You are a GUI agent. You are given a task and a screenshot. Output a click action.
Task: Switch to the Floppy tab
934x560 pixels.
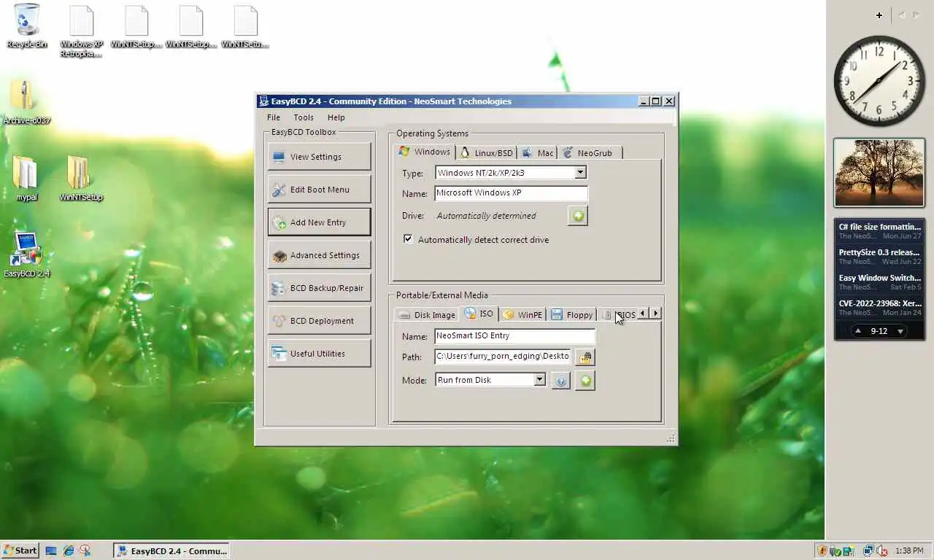coord(572,315)
